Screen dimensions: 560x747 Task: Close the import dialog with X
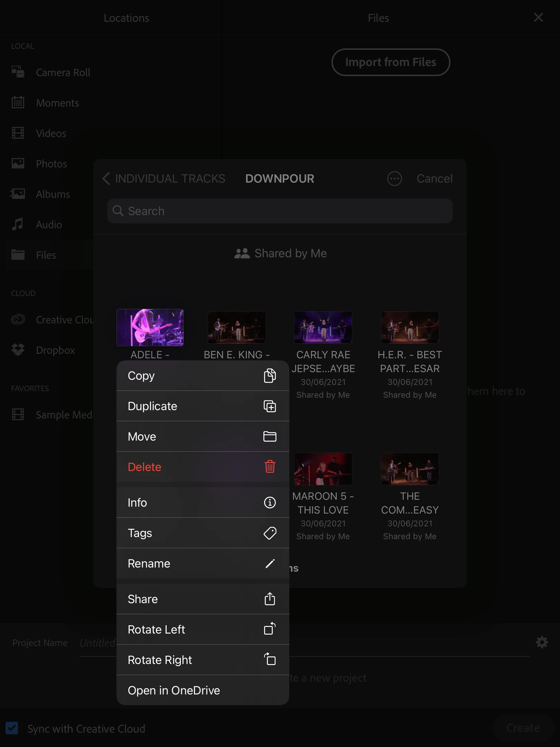pos(539,17)
